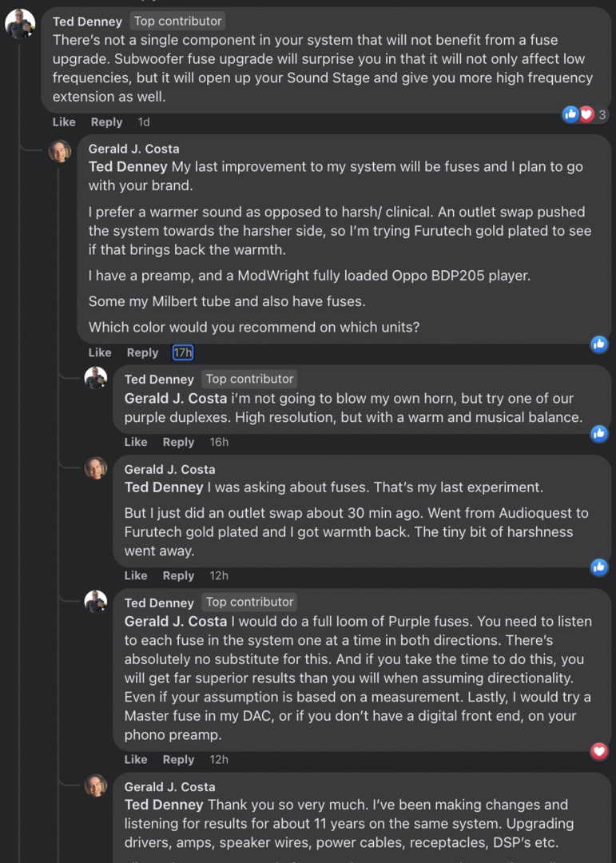The image size is (616, 863).
Task: Click Ted Denney's avatar on top comment
Action: [20, 25]
